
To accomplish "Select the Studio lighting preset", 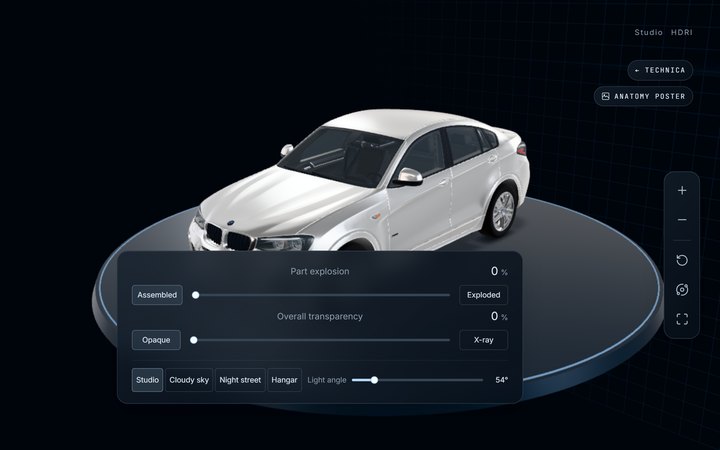I will (x=147, y=380).
